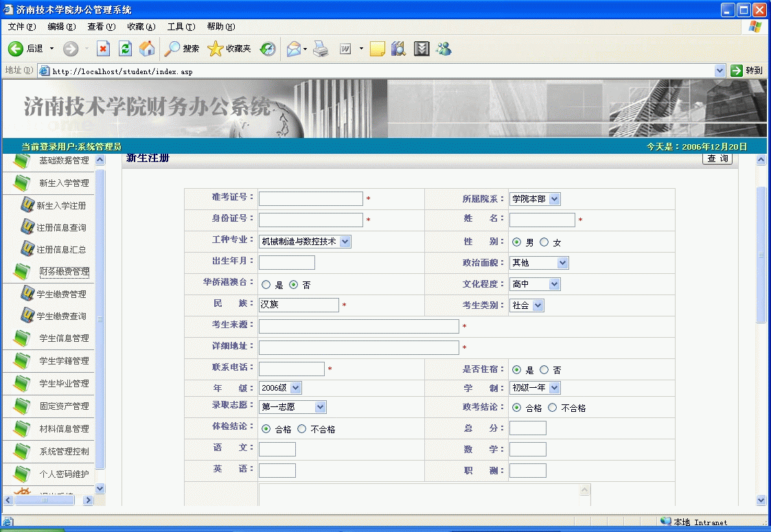Click the icon beside 学生缴费管理
The image size is (771, 532).
(x=27, y=294)
